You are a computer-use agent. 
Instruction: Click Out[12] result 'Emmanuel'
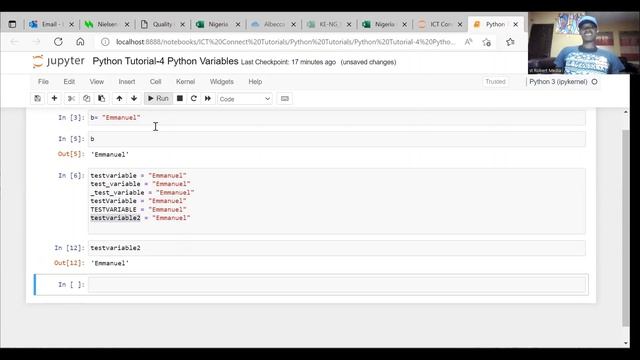(110, 263)
